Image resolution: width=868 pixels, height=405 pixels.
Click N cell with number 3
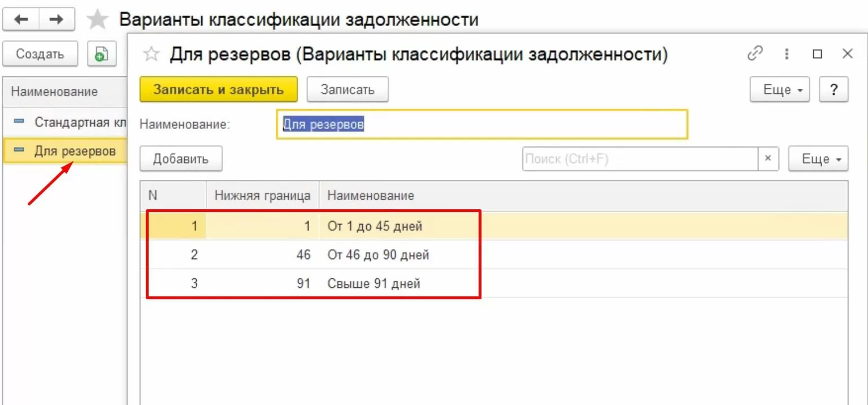(x=173, y=283)
